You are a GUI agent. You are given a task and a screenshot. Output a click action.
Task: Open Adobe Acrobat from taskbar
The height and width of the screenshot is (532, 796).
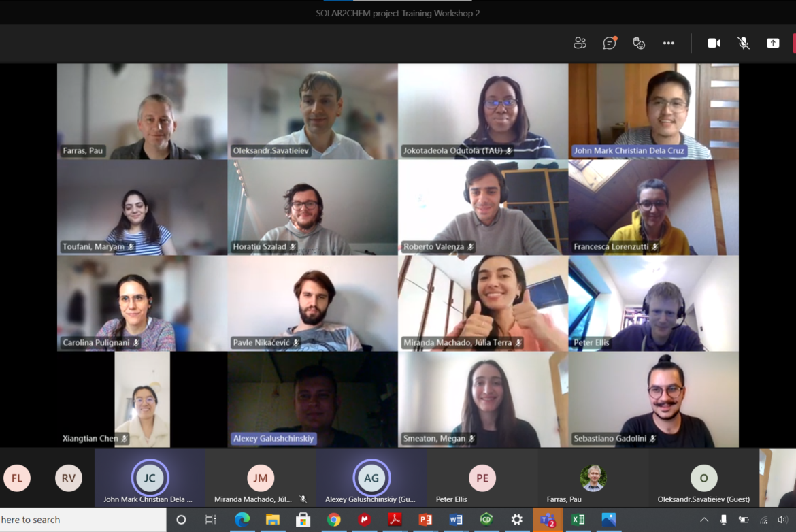click(x=395, y=520)
